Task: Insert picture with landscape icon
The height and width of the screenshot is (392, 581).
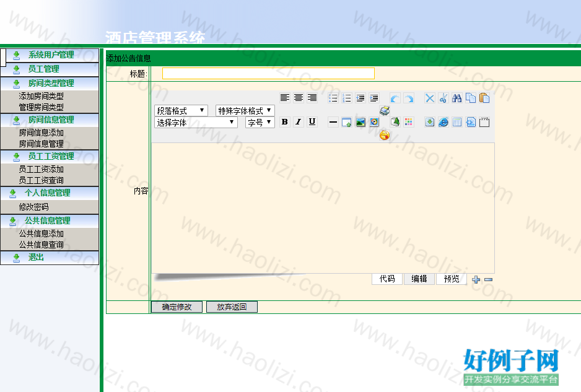Action: pyautogui.click(x=360, y=122)
